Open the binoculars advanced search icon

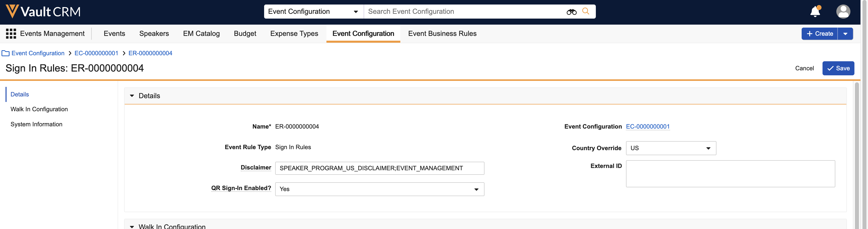point(571,12)
